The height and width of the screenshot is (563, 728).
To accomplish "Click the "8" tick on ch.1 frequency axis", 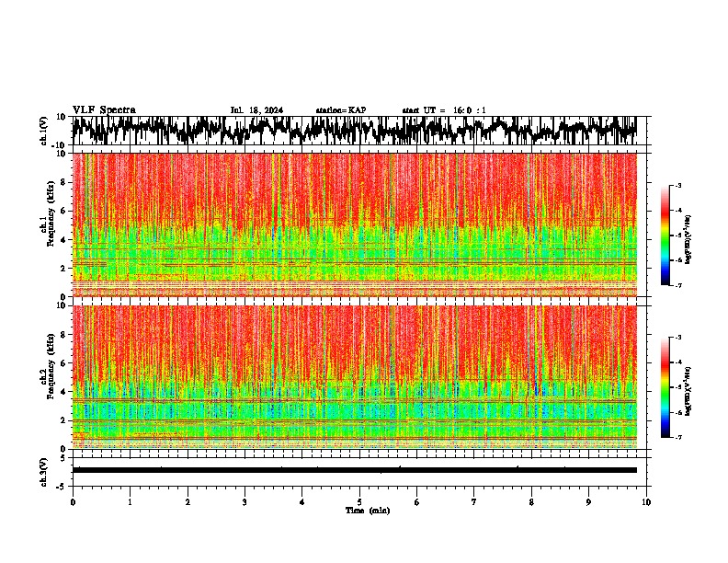I will click(x=63, y=182).
